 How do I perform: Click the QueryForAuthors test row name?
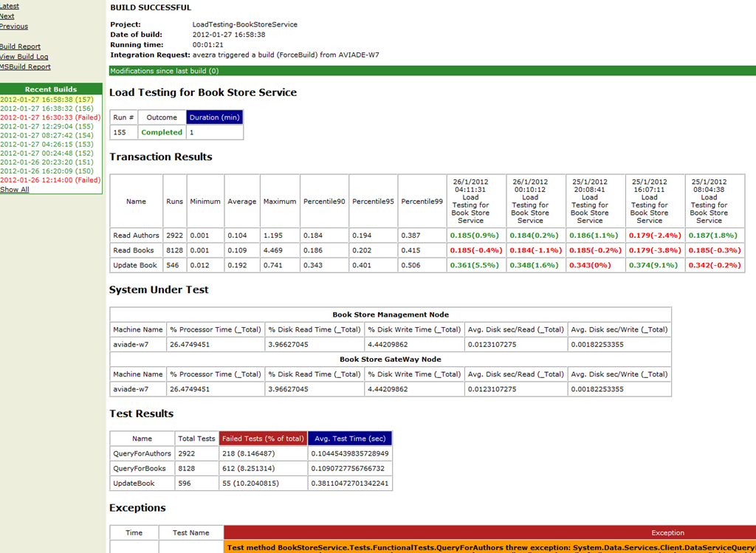point(142,453)
